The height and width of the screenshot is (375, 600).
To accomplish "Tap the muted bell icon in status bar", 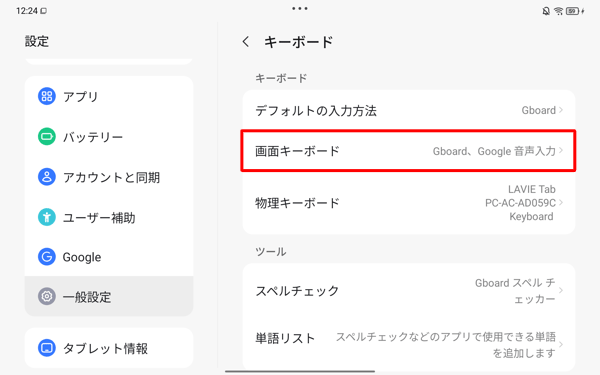I will 546,11.
